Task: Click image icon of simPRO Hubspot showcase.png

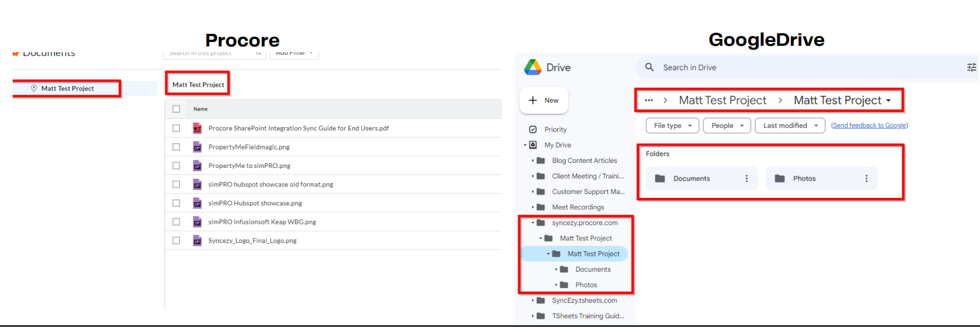Action: point(197,204)
